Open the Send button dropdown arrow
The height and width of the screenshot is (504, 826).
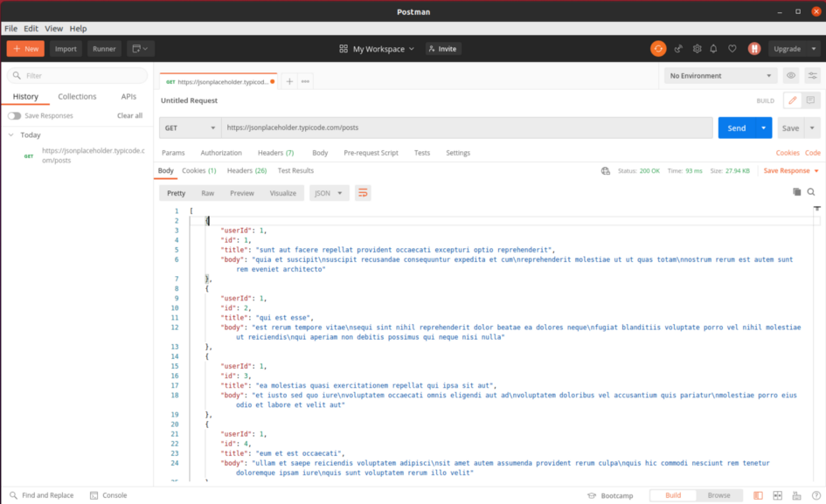[x=763, y=128]
